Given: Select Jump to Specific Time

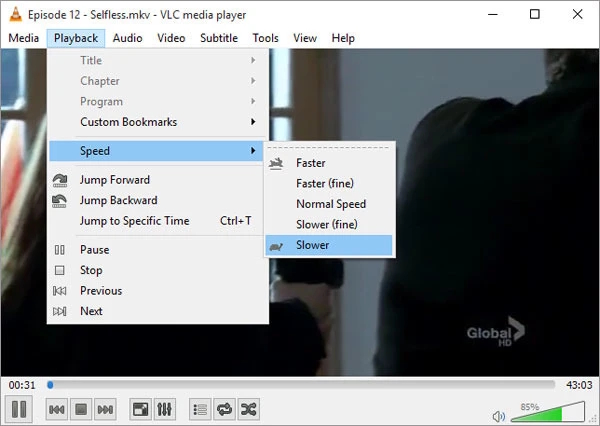Looking at the screenshot, I should 158,221.
